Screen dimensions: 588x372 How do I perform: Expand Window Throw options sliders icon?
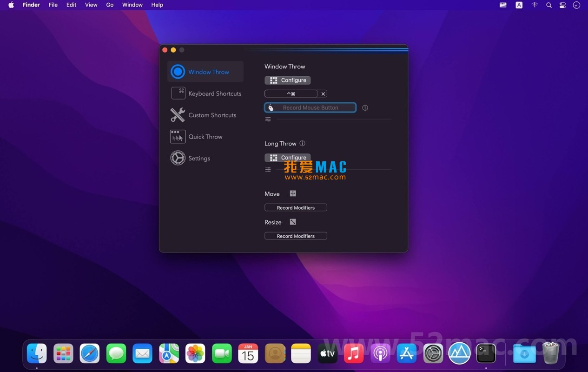point(268,120)
